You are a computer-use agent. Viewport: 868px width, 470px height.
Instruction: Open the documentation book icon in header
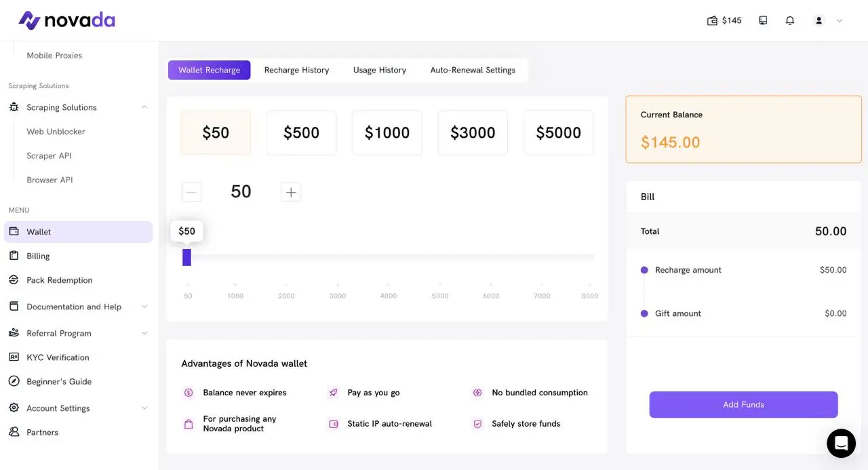point(763,20)
